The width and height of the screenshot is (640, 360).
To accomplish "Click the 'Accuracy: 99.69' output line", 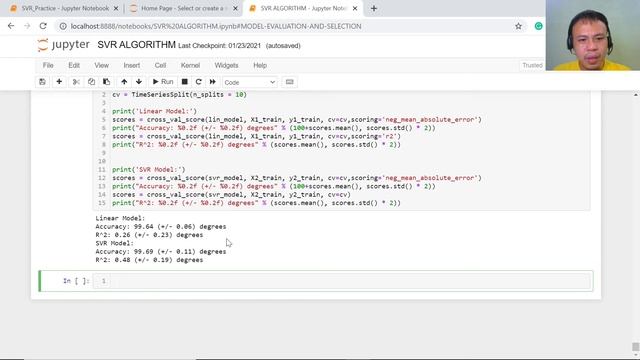I will pyautogui.click(x=160, y=252).
